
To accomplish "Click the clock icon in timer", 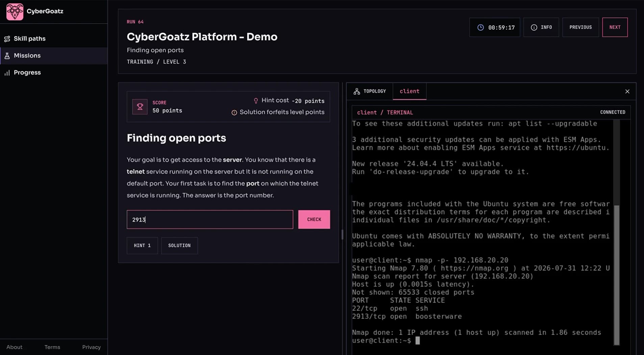I will [x=480, y=27].
